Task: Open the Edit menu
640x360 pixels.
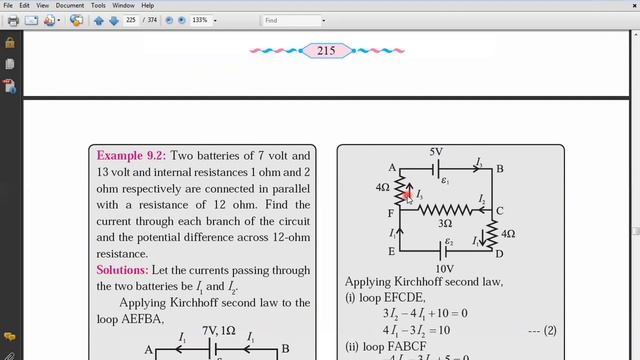Action: [x=24, y=5]
